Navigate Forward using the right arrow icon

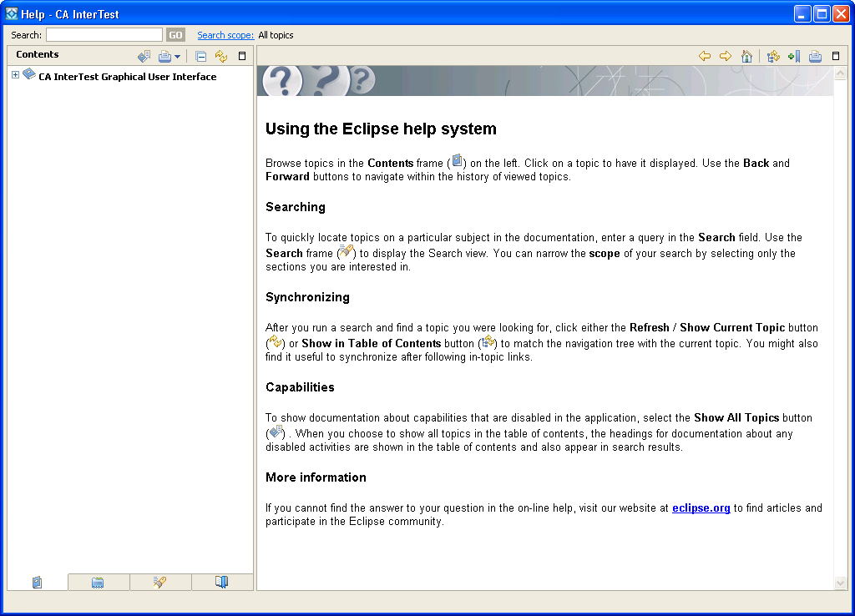coord(726,56)
